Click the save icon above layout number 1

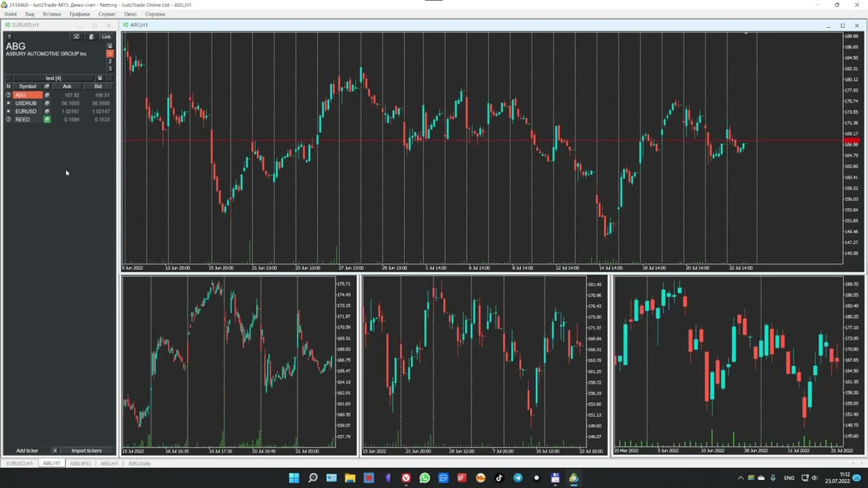point(110,46)
